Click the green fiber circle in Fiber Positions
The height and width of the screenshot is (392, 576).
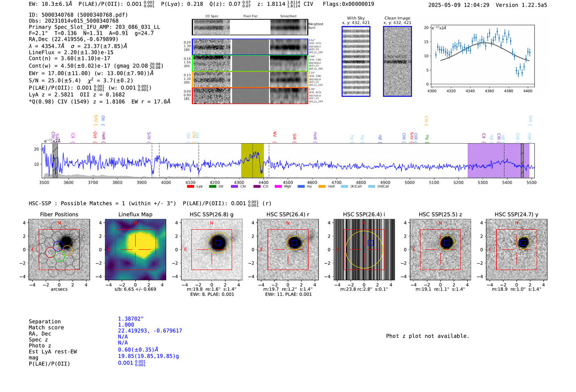tap(60, 256)
